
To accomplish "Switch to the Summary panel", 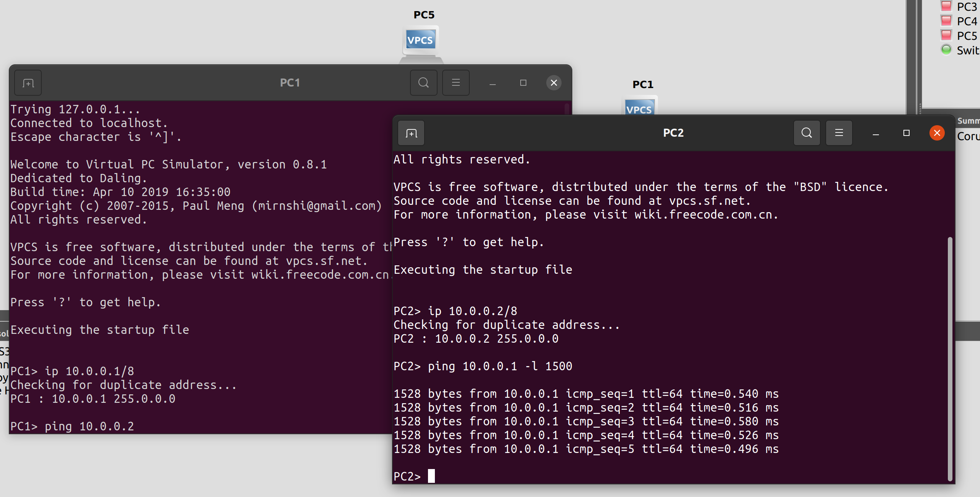I will point(968,121).
